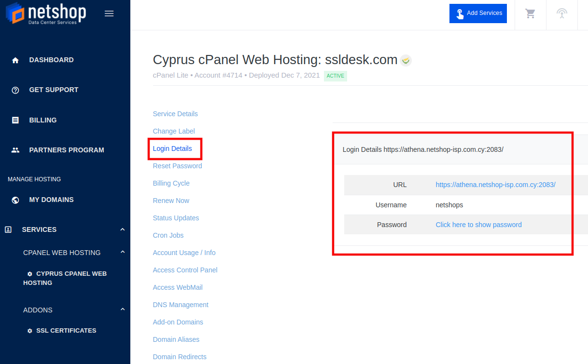Image resolution: width=588 pixels, height=364 pixels.
Task: Collapse the Addons section chevron
Action: coord(123,310)
